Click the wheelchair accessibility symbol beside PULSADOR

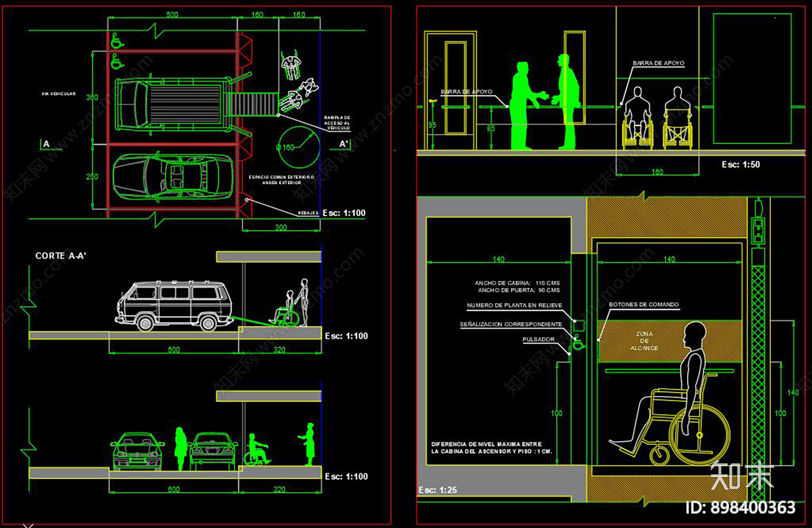579,343
